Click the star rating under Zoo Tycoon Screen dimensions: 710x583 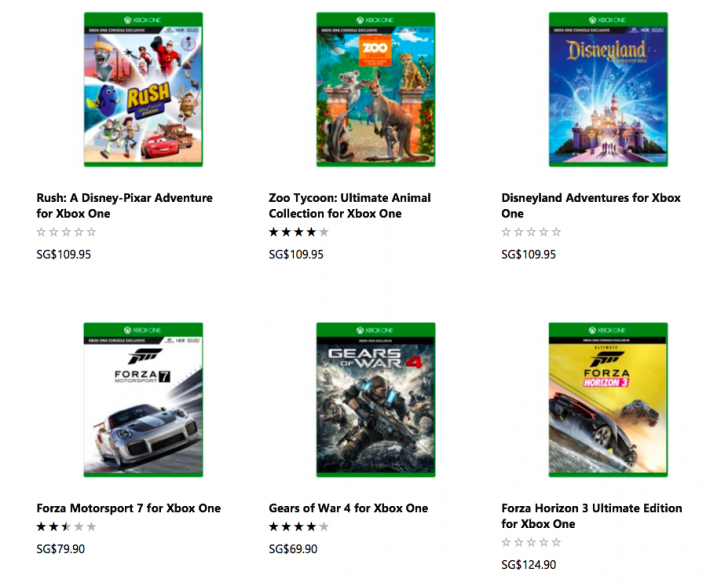(x=298, y=232)
